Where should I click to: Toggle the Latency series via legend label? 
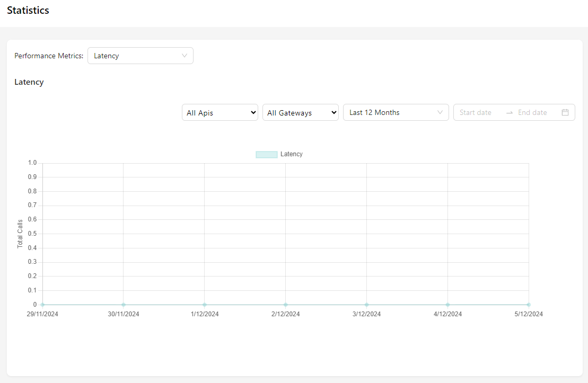pos(292,154)
